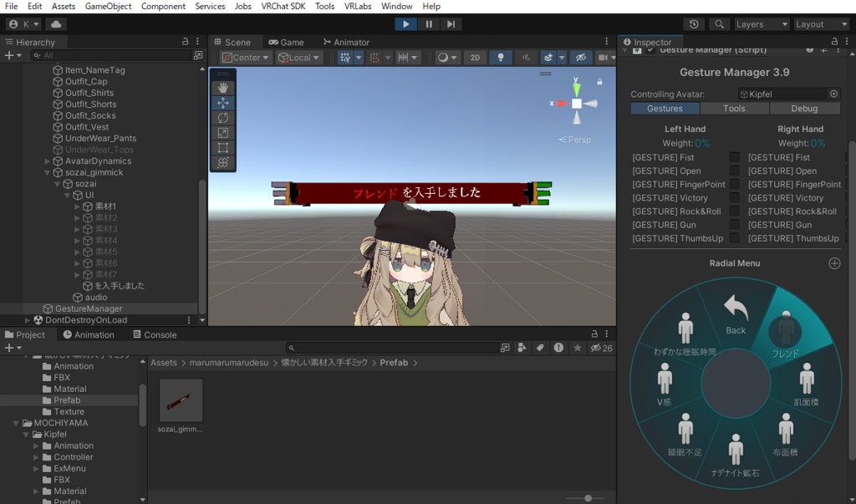Switch to the Animator tab
This screenshot has height=504, width=856.
click(x=346, y=42)
